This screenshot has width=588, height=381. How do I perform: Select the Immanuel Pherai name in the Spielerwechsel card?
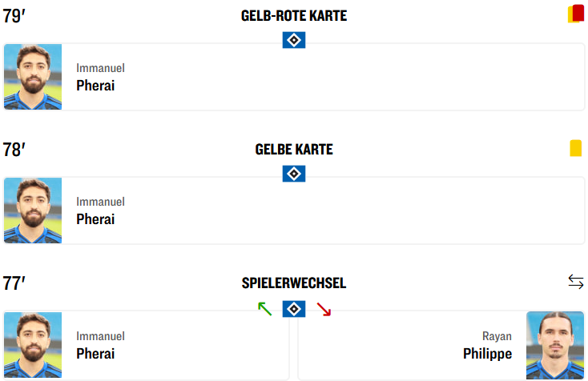(x=95, y=346)
